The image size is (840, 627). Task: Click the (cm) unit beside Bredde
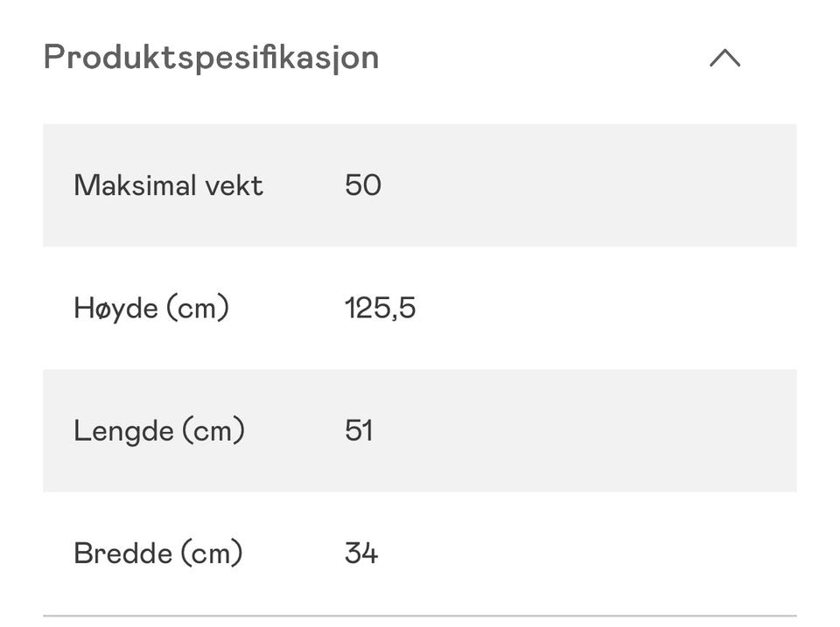point(212,554)
